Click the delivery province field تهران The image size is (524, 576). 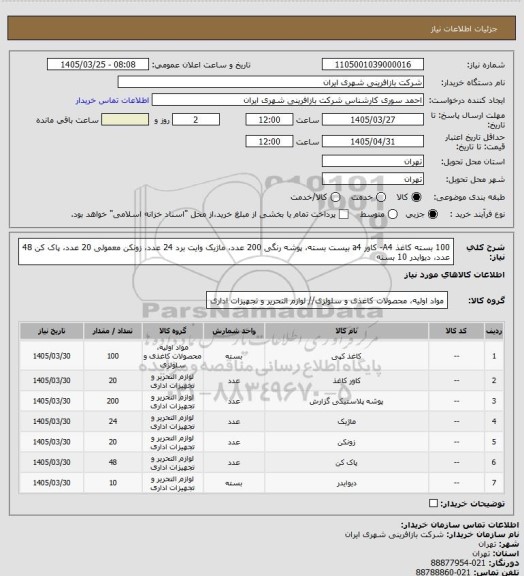pyautogui.click(x=373, y=161)
